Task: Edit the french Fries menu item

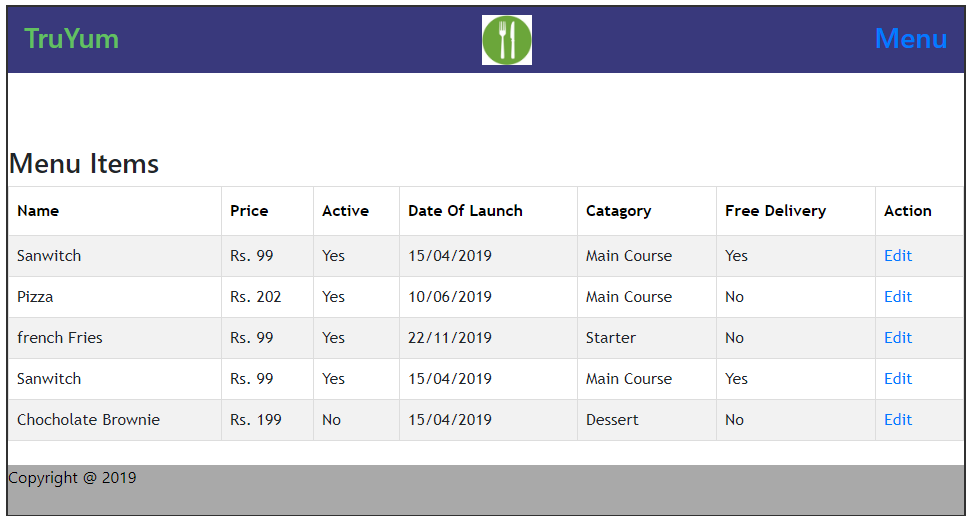Action: tap(898, 337)
